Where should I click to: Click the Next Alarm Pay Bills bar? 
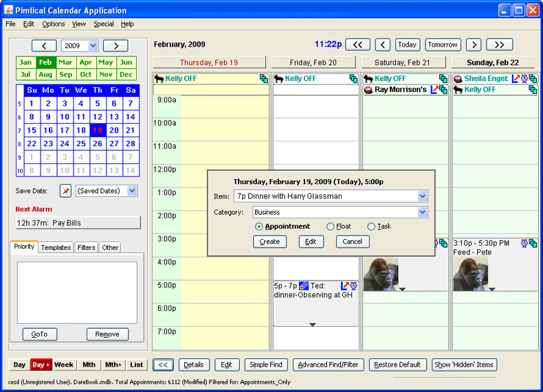pyautogui.click(x=78, y=223)
